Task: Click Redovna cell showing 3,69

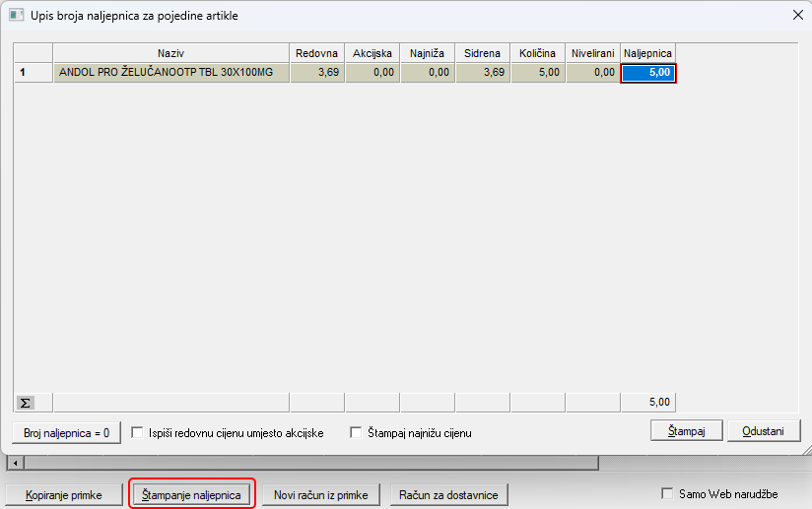Action: 317,73
